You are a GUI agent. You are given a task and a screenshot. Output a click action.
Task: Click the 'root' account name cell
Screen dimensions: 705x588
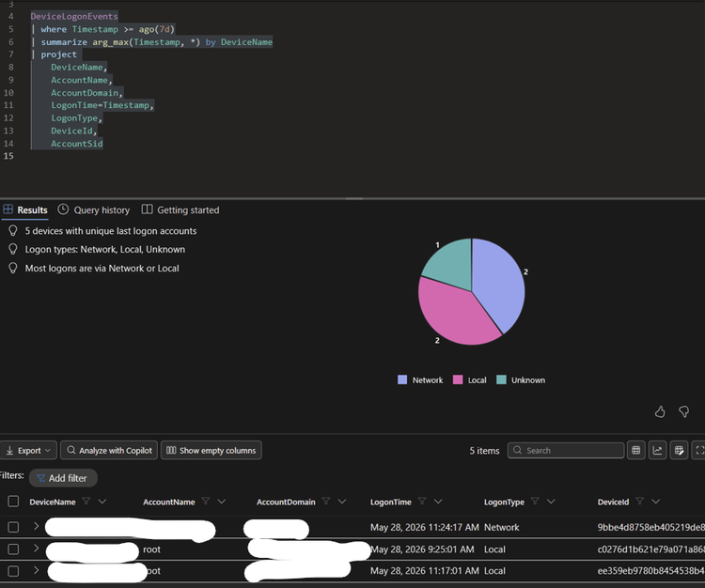click(x=151, y=549)
